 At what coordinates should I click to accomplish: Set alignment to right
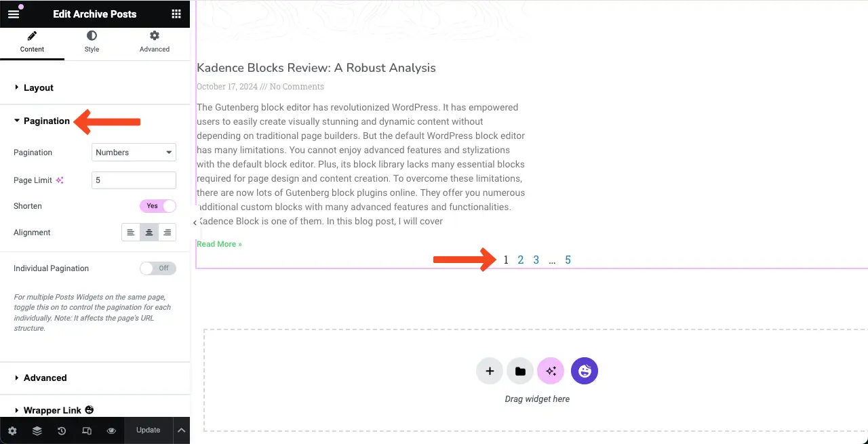pyautogui.click(x=167, y=233)
